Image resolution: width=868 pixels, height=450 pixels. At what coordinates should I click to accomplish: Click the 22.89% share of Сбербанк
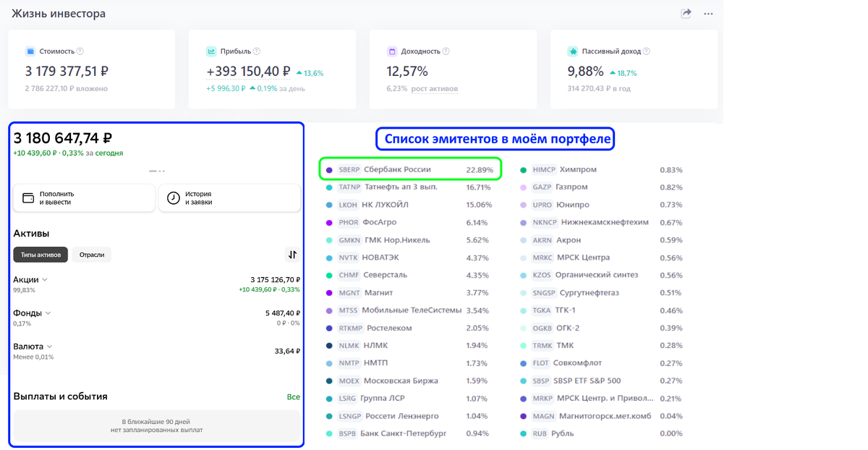(480, 170)
